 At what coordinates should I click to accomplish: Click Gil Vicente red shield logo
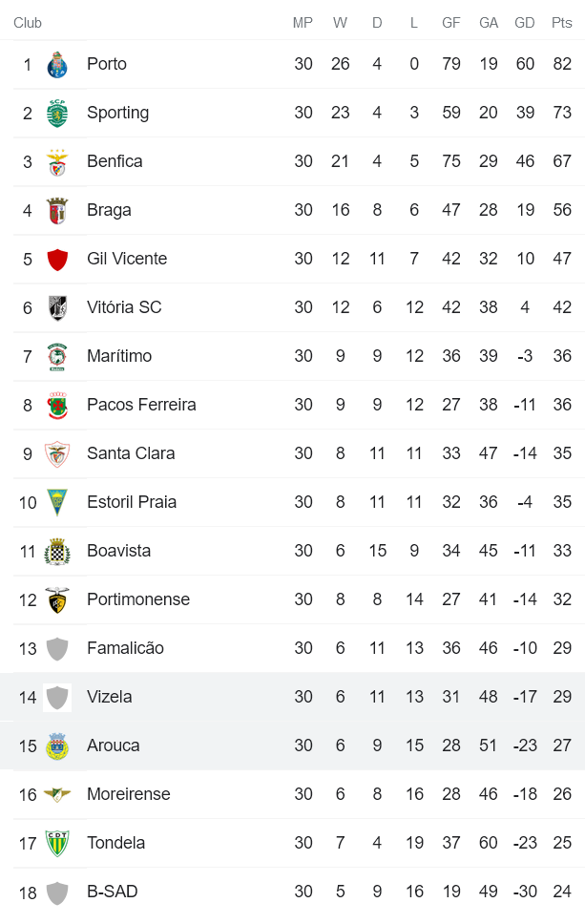57,260
